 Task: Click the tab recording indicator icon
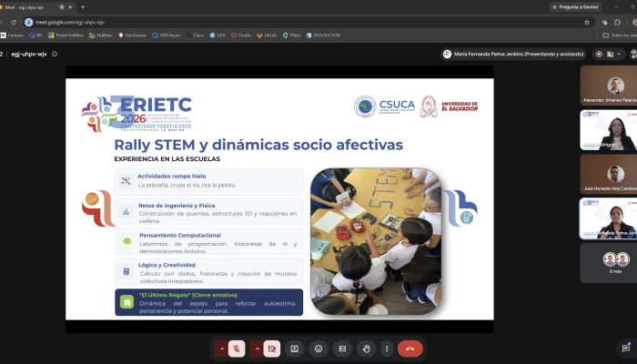point(62,7)
